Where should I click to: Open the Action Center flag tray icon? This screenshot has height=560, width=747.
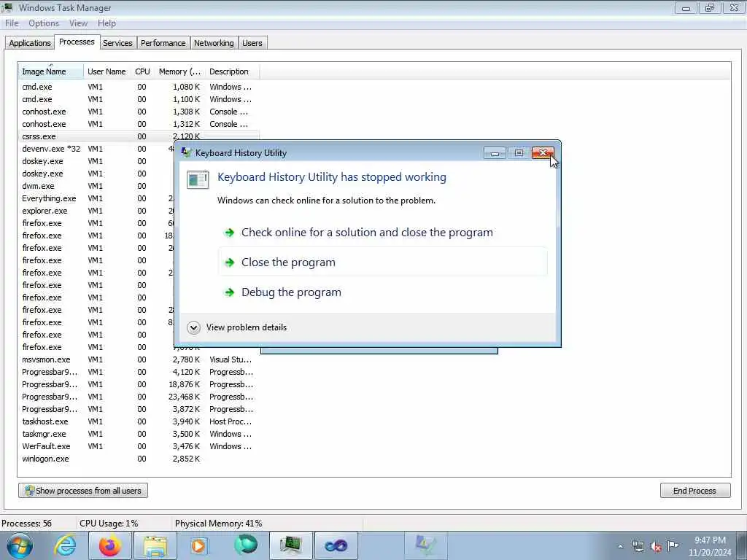pos(673,546)
